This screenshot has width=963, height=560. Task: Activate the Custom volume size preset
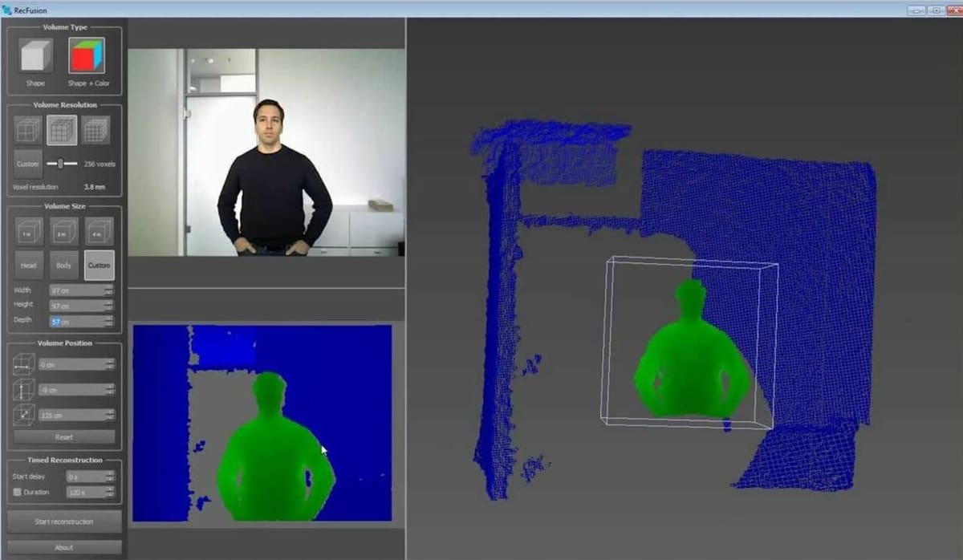100,265
